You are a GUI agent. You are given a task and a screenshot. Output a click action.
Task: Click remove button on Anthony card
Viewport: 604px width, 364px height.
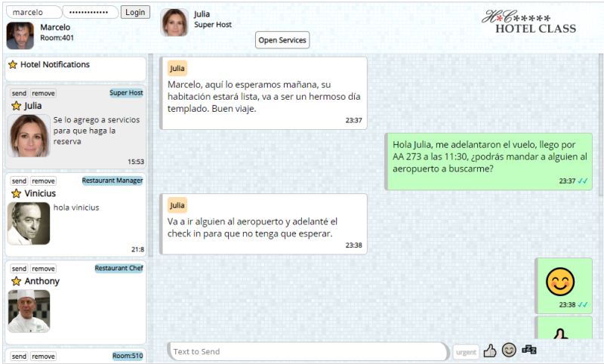(43, 269)
